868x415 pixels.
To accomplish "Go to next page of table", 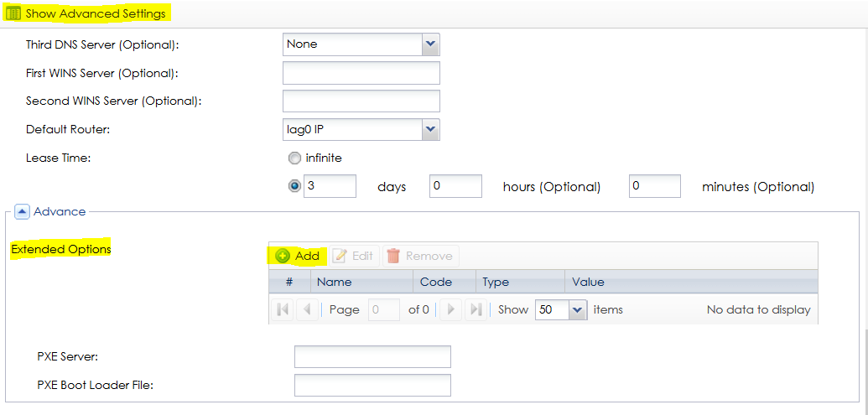I will click(x=450, y=309).
